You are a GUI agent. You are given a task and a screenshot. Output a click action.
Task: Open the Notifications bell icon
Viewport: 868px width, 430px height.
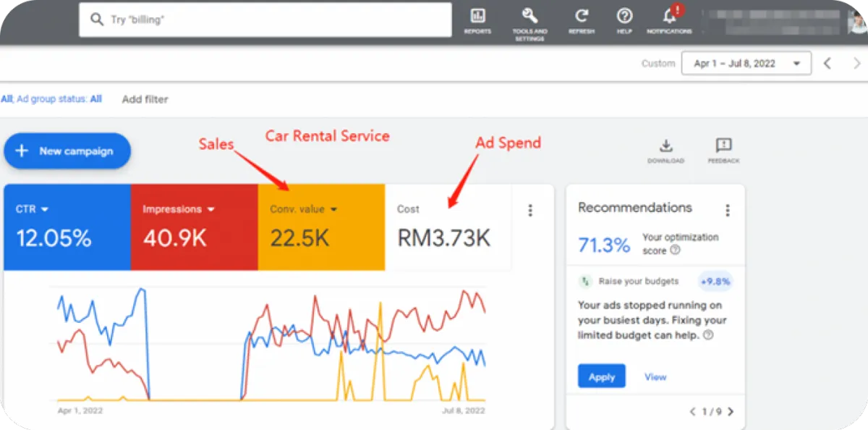pyautogui.click(x=670, y=15)
